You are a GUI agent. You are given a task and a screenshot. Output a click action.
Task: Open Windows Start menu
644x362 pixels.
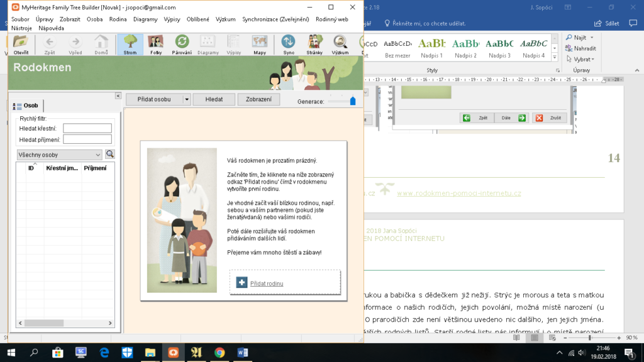[x=11, y=353]
